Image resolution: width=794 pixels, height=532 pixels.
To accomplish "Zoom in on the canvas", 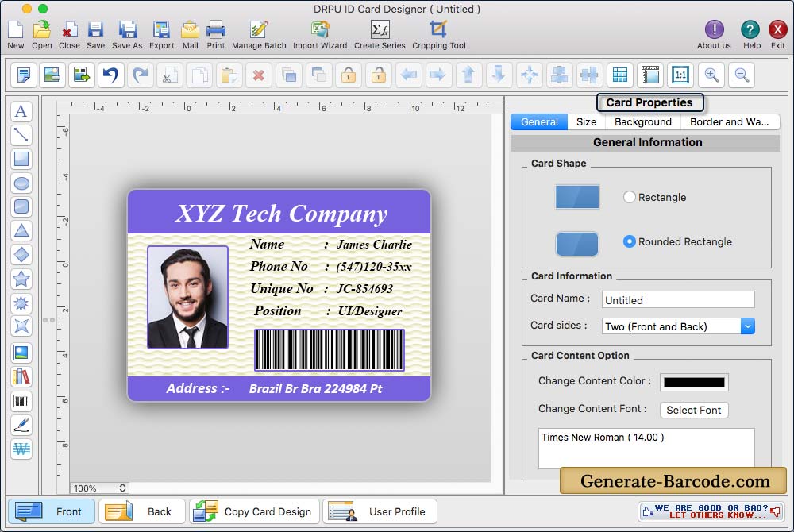I will (x=711, y=75).
